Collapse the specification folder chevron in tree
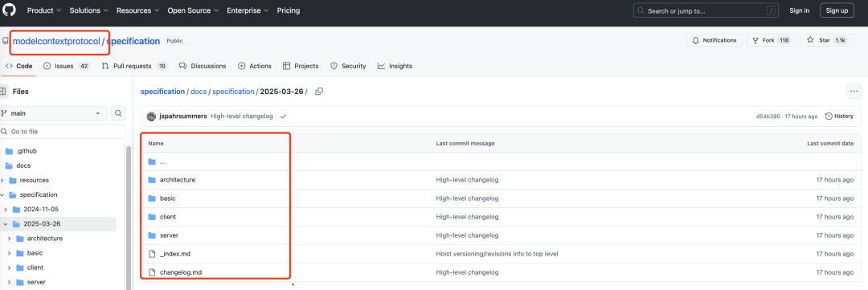Screen dimensions: 868x290 click(2, 195)
